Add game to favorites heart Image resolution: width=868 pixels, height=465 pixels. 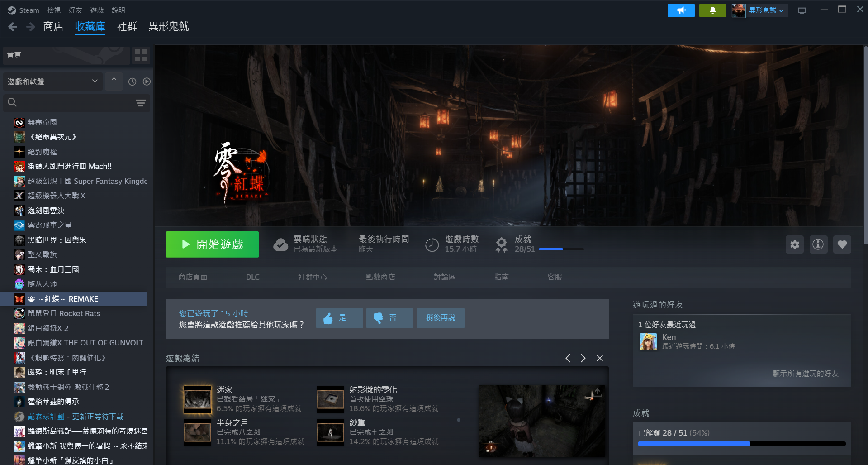pyautogui.click(x=842, y=244)
